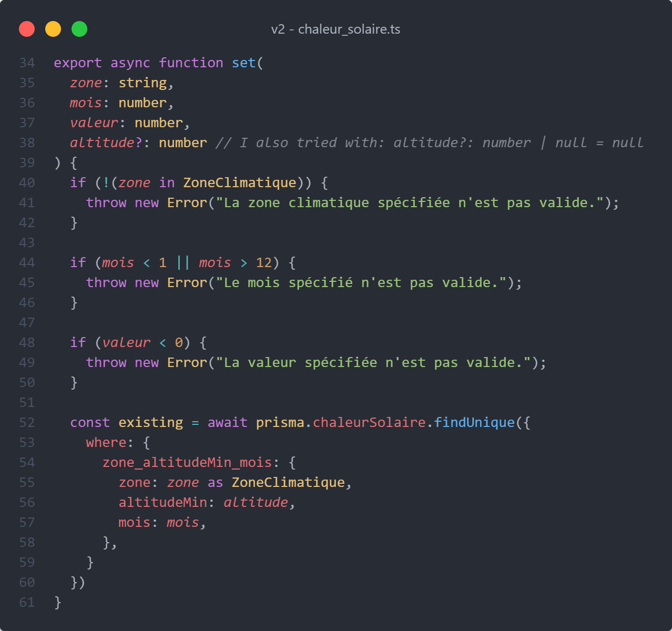672x631 pixels.
Task: Select the mois parameter on line 36
Action: pos(85,103)
